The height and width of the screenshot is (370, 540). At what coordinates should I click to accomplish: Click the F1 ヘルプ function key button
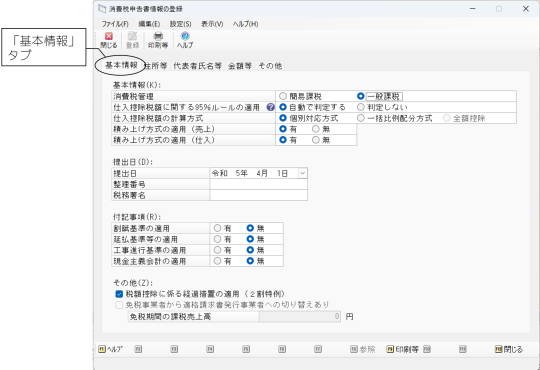(x=111, y=349)
